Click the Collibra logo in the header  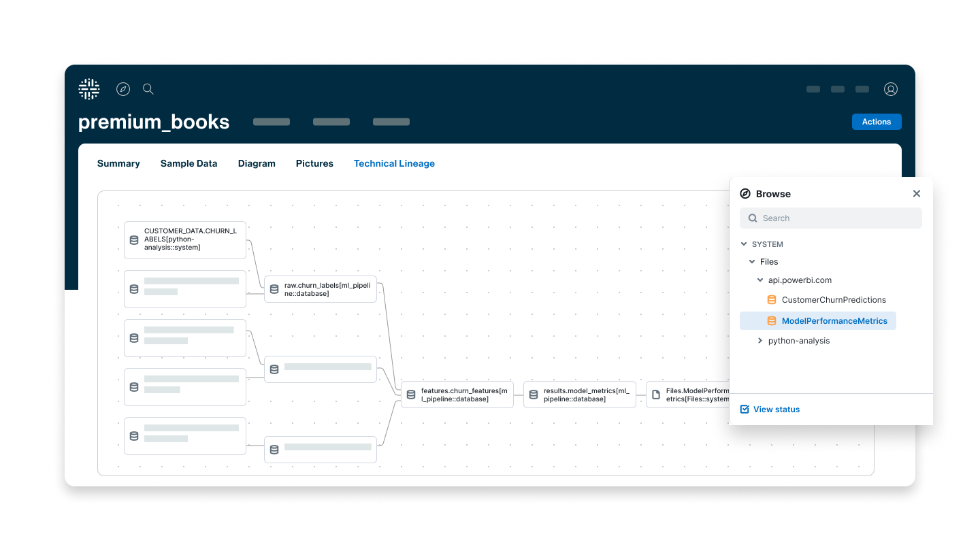point(89,89)
